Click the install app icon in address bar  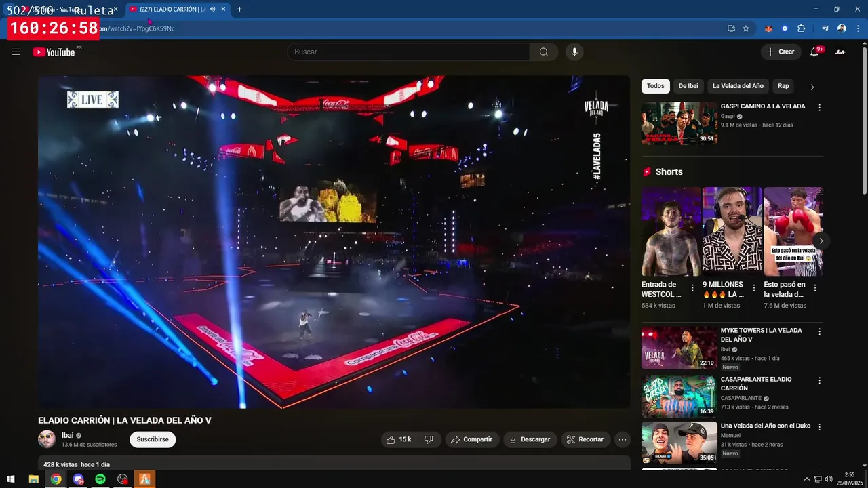pyautogui.click(x=731, y=28)
